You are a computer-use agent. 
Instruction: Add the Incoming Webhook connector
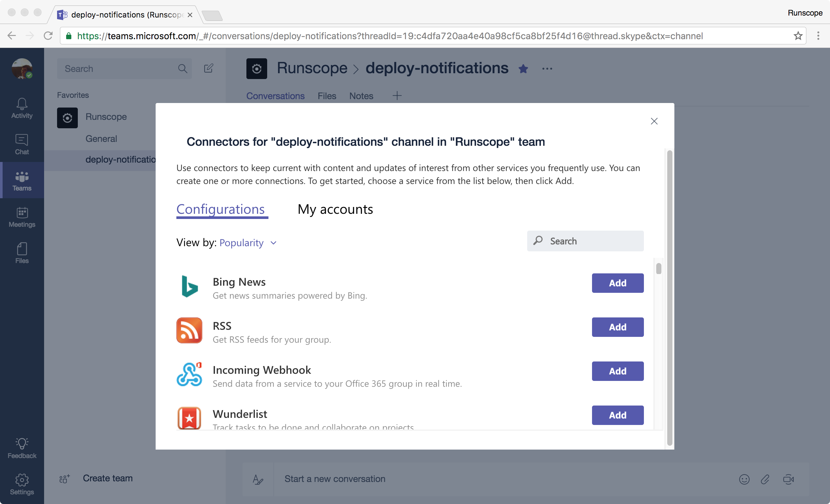pyautogui.click(x=617, y=371)
